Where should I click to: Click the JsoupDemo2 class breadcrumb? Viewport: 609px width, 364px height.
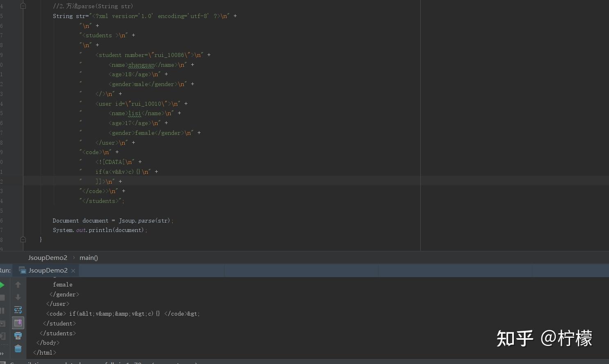tap(48, 258)
